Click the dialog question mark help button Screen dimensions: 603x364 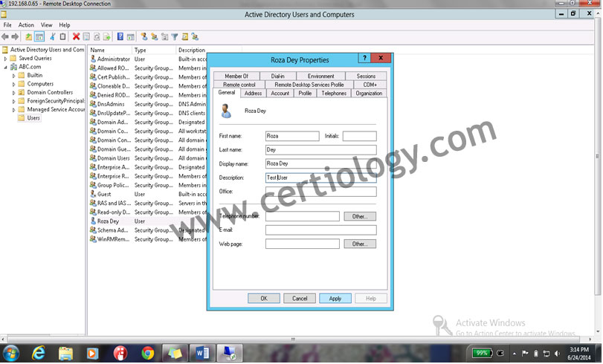pos(364,58)
